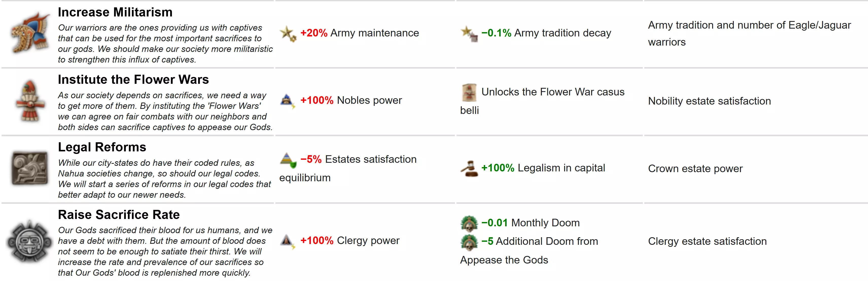Click the Crown estate power text
Screen dimensions: 868x281
(695, 169)
